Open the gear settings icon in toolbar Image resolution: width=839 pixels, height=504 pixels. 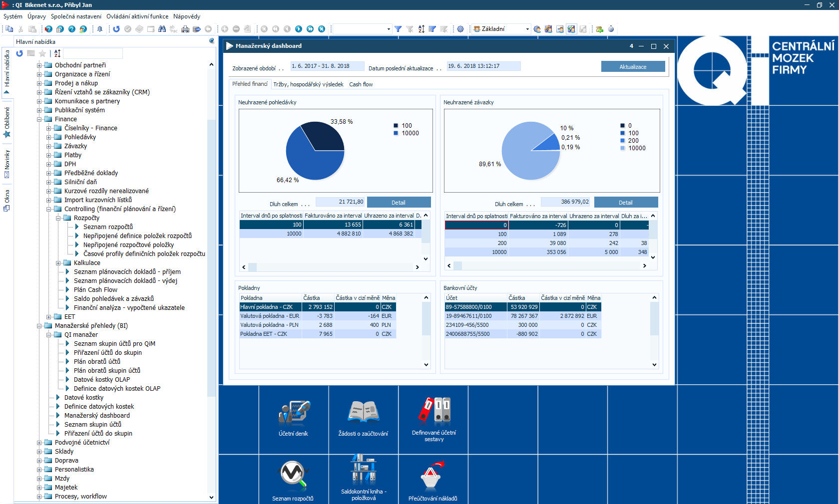click(460, 29)
